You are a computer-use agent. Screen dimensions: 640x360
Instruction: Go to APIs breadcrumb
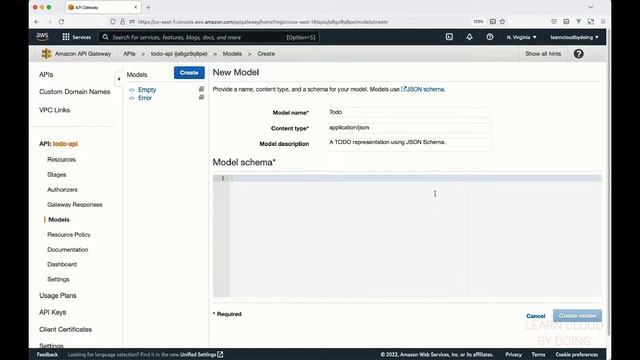[129, 54]
